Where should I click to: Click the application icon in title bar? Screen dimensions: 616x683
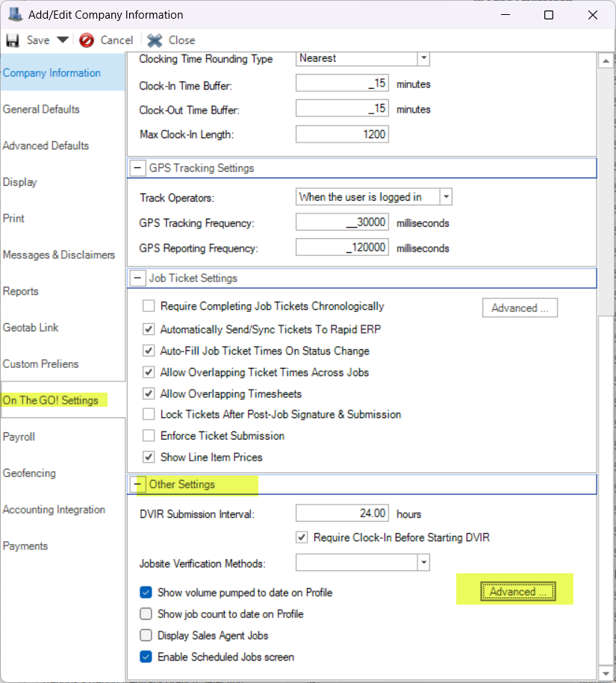tap(15, 14)
